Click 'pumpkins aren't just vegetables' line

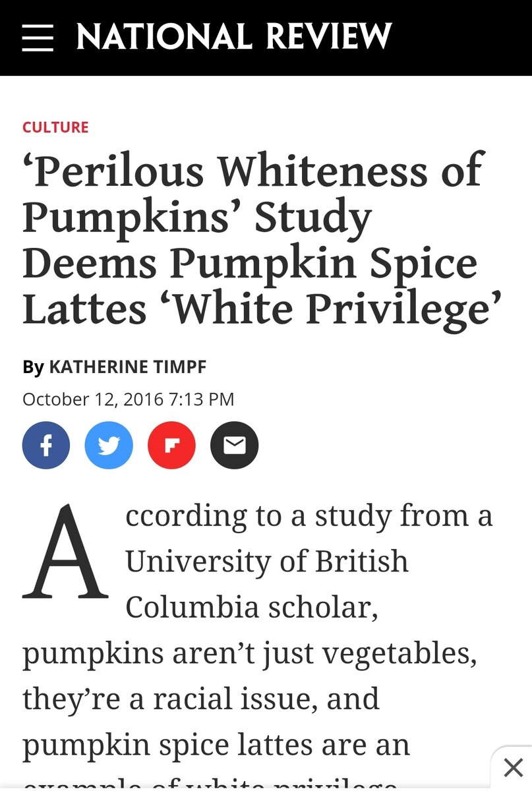[249, 653]
